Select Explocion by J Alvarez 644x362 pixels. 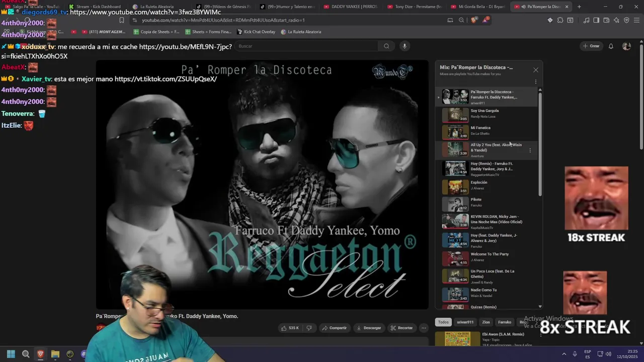click(x=487, y=187)
